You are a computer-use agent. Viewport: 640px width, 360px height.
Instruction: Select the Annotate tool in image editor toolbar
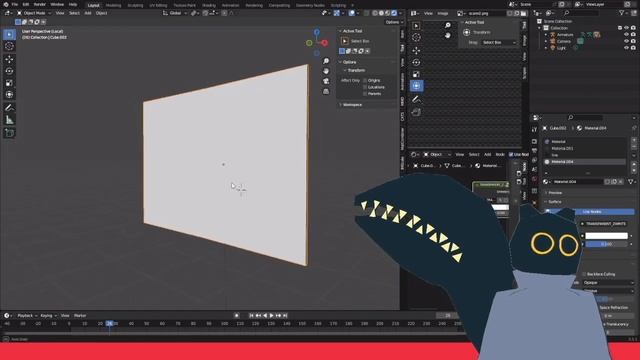pos(416,99)
